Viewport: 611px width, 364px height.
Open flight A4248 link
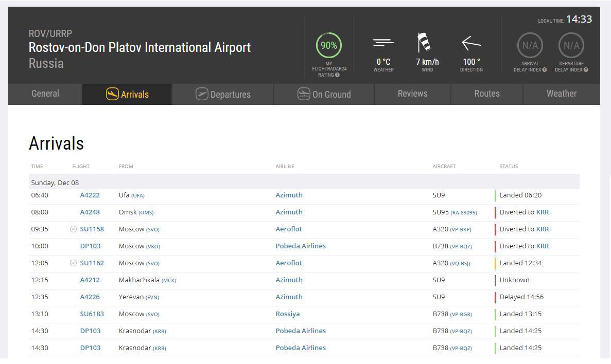(x=90, y=212)
